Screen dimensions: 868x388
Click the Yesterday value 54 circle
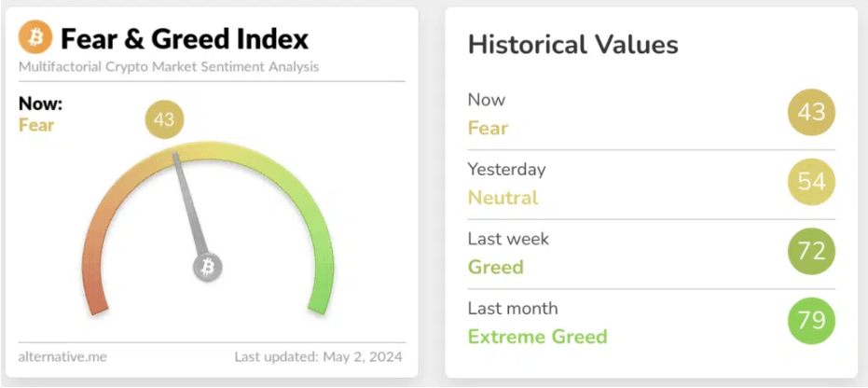click(x=811, y=182)
